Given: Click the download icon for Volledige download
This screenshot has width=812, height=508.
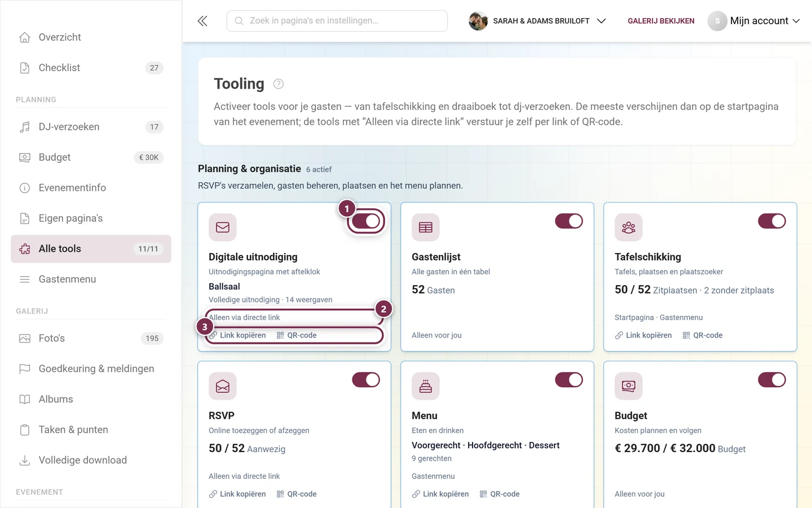Looking at the screenshot, I should [25, 461].
